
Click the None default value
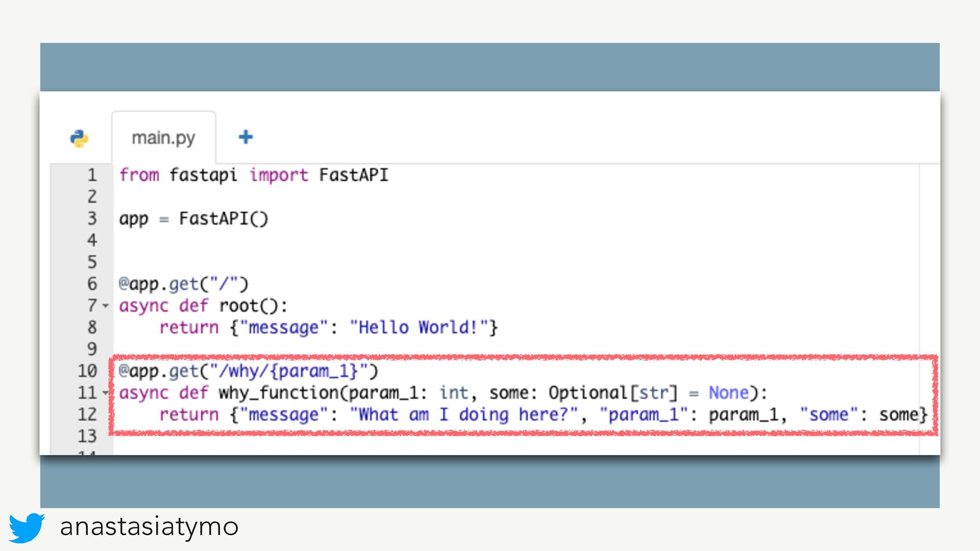click(x=728, y=393)
